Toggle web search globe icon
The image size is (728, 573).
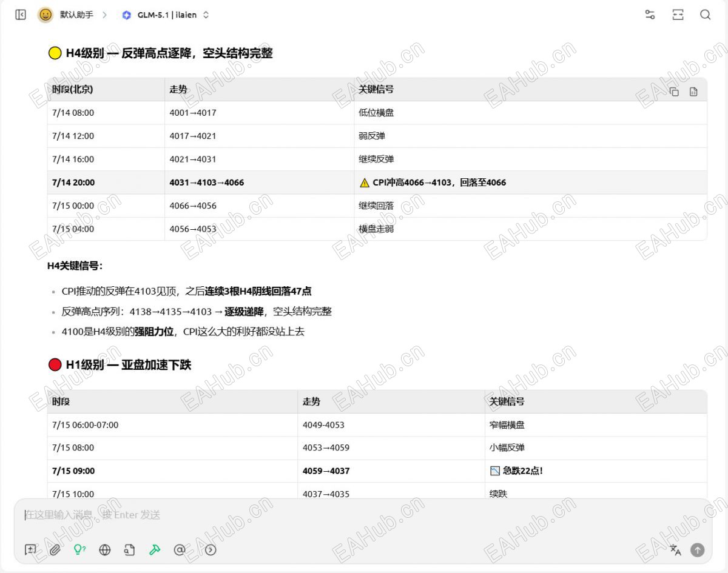(105, 549)
